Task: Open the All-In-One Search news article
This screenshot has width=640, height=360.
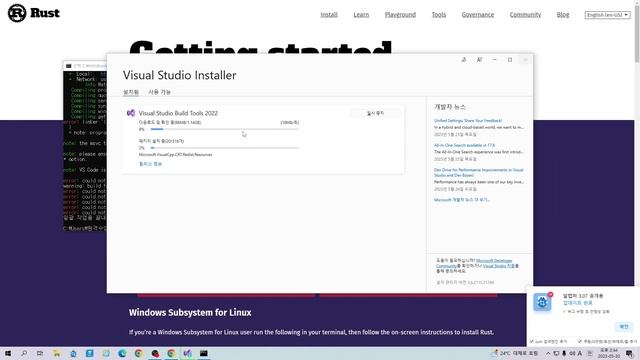Action: pyautogui.click(x=464, y=145)
